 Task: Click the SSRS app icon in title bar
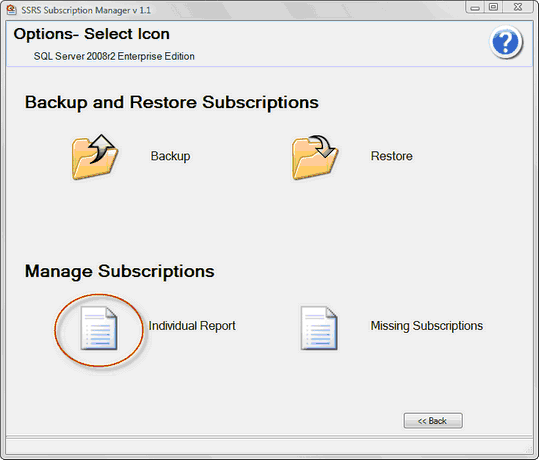coord(11,10)
